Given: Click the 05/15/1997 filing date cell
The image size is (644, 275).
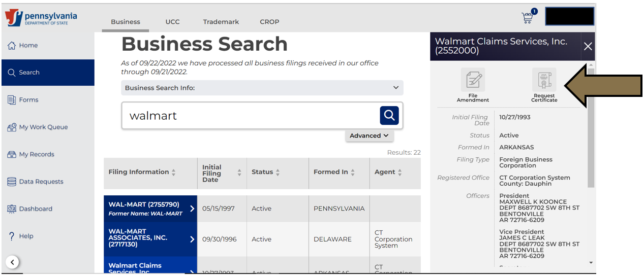Looking at the screenshot, I should [x=222, y=209].
